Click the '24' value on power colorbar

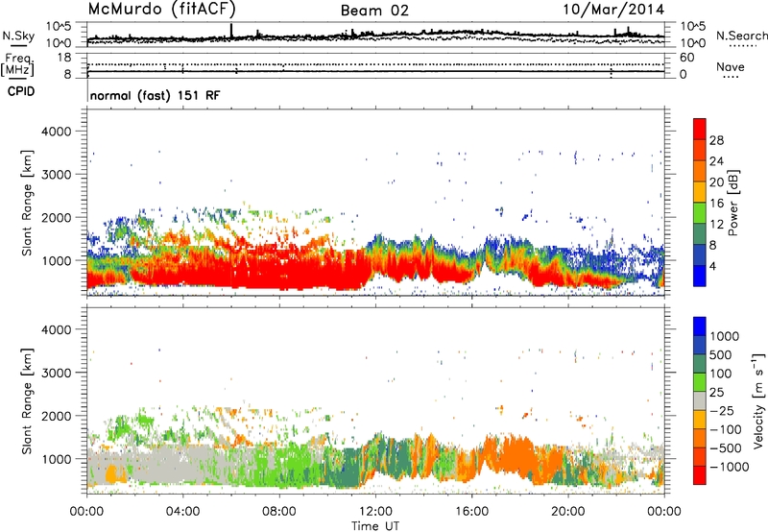click(x=716, y=161)
